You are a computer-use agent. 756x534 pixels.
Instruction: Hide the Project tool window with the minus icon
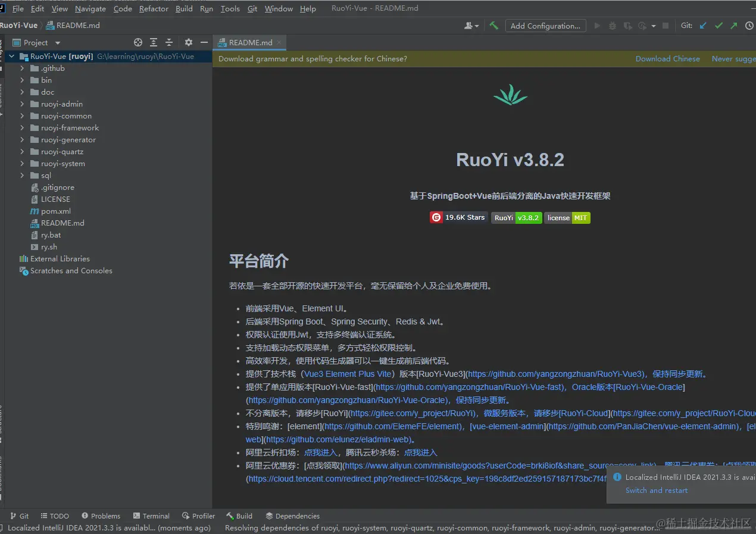click(204, 42)
